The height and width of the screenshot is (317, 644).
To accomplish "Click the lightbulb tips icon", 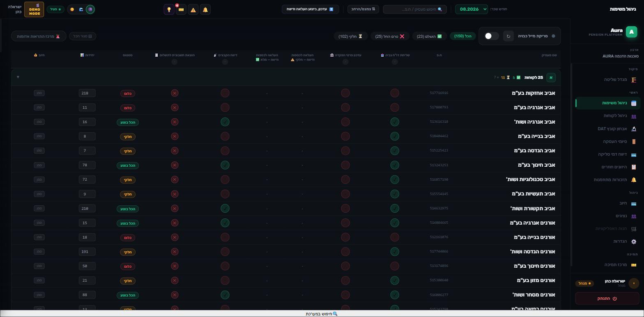I will (169, 9).
